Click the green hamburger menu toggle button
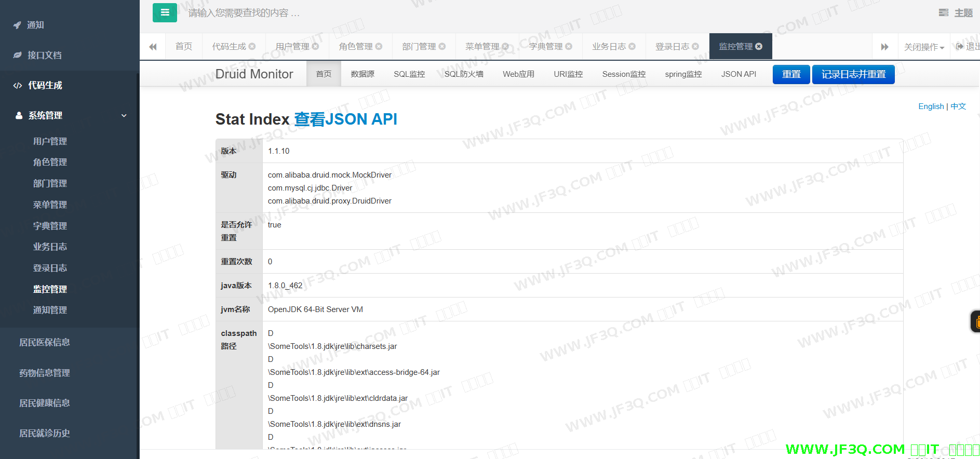The image size is (980, 459). tap(165, 13)
